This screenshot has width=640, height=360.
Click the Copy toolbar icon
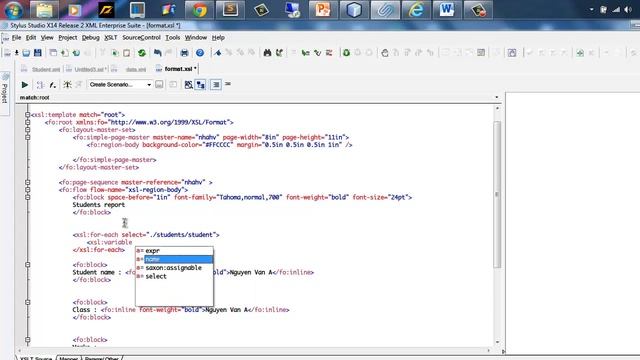tap(115, 53)
